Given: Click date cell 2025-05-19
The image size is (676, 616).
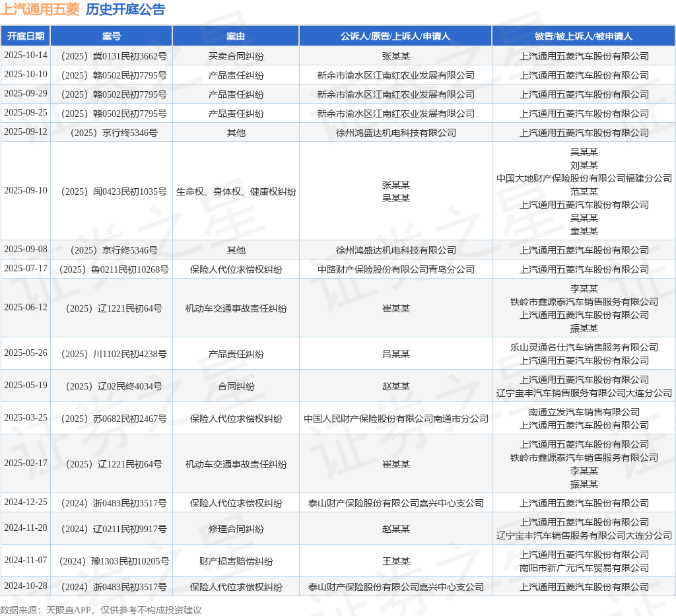Looking at the screenshot, I should point(26,385).
